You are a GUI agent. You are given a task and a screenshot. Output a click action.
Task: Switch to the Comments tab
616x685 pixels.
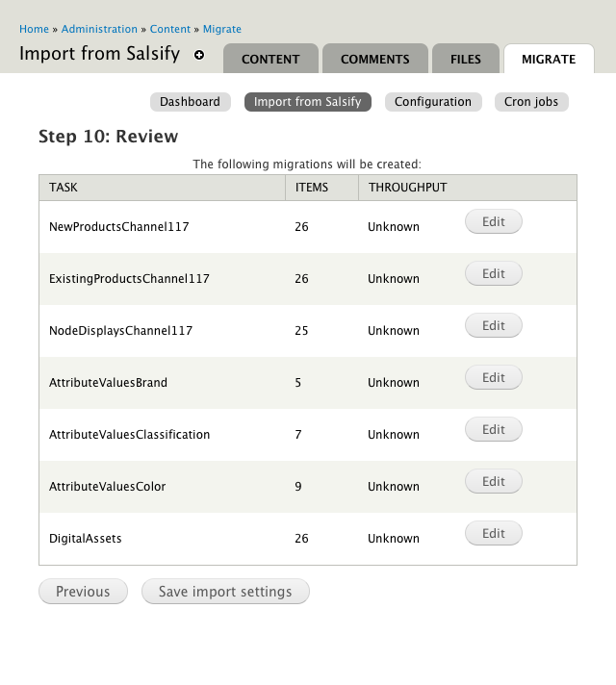click(375, 59)
